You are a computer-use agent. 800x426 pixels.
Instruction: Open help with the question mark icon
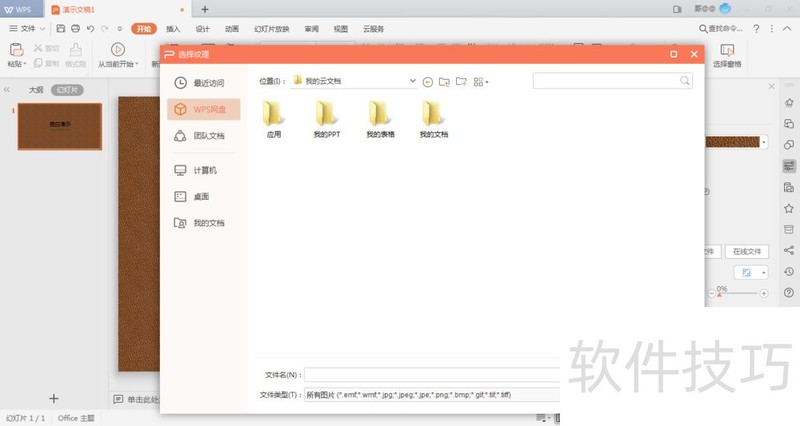756,29
